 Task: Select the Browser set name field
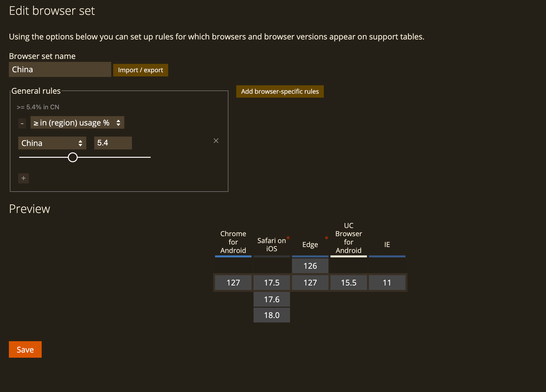[60, 69]
